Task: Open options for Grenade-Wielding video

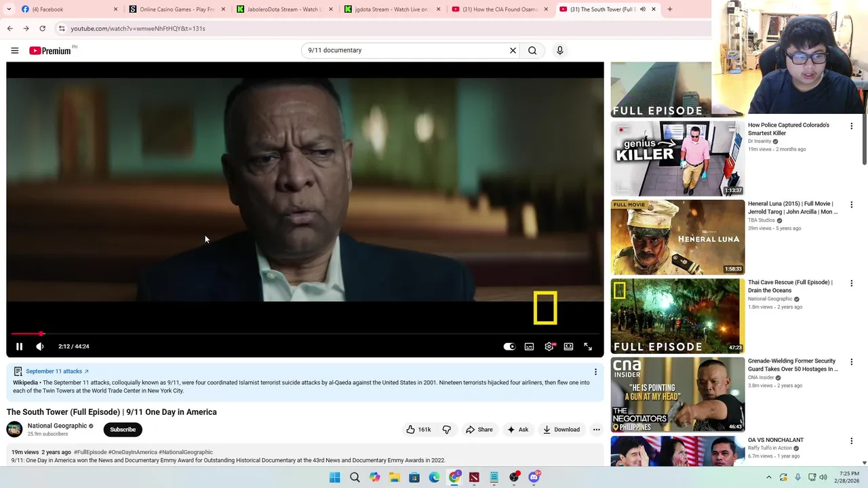Action: coord(851,362)
